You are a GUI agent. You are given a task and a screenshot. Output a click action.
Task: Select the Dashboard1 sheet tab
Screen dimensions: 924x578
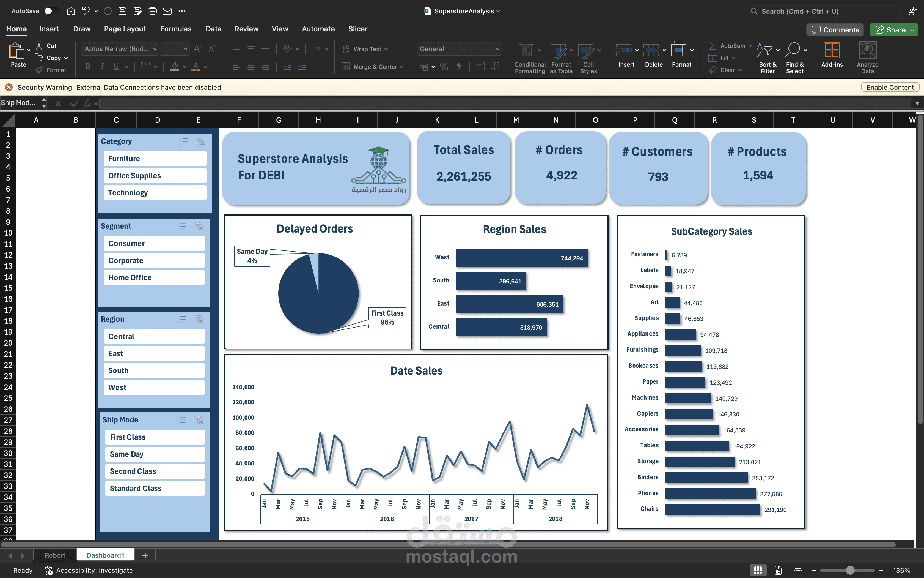tap(105, 555)
